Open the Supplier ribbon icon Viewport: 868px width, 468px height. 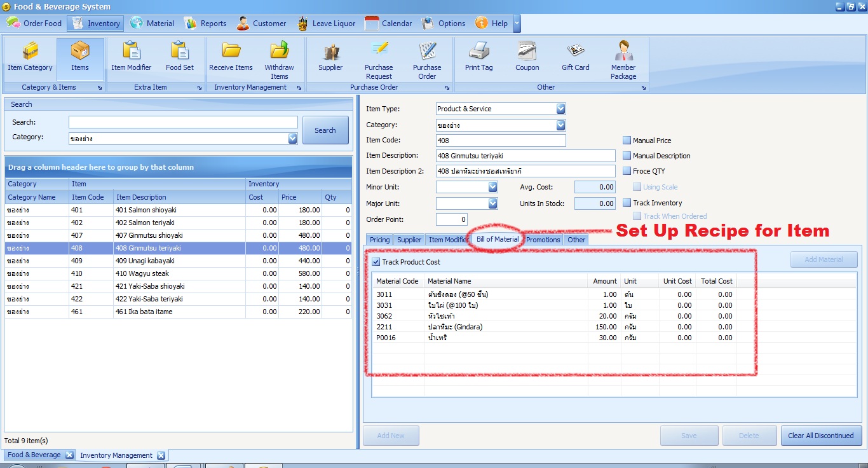tap(330, 59)
